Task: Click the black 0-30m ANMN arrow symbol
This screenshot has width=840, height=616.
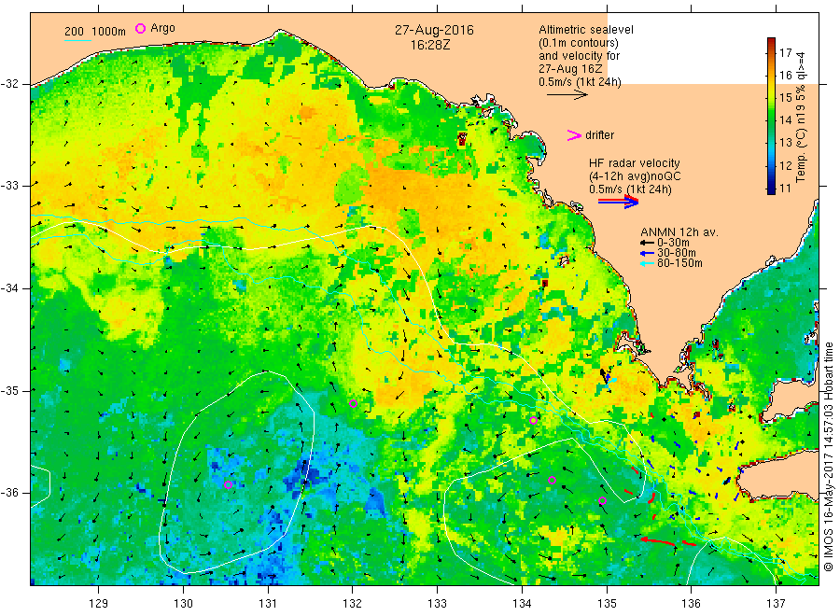Action: point(648,243)
